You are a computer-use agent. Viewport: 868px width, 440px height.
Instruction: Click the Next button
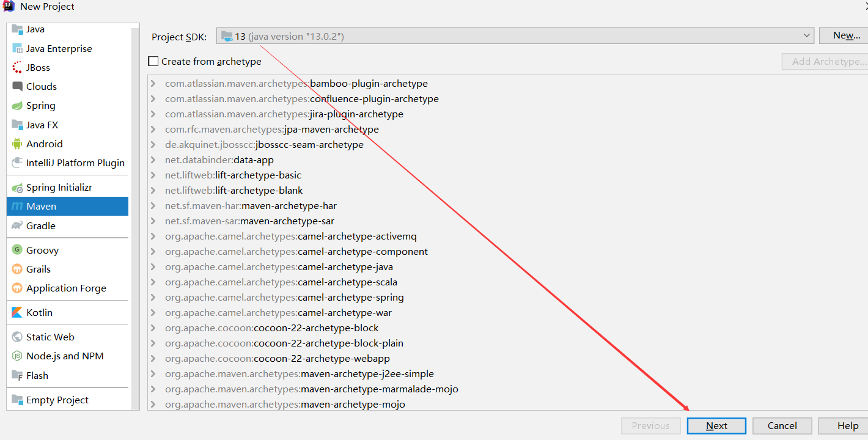pos(716,426)
